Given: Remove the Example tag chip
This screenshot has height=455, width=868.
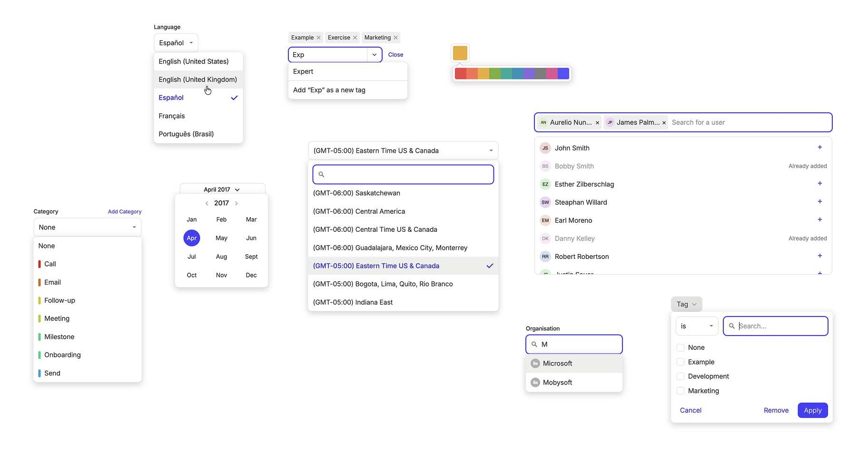Looking at the screenshot, I should click(x=318, y=38).
